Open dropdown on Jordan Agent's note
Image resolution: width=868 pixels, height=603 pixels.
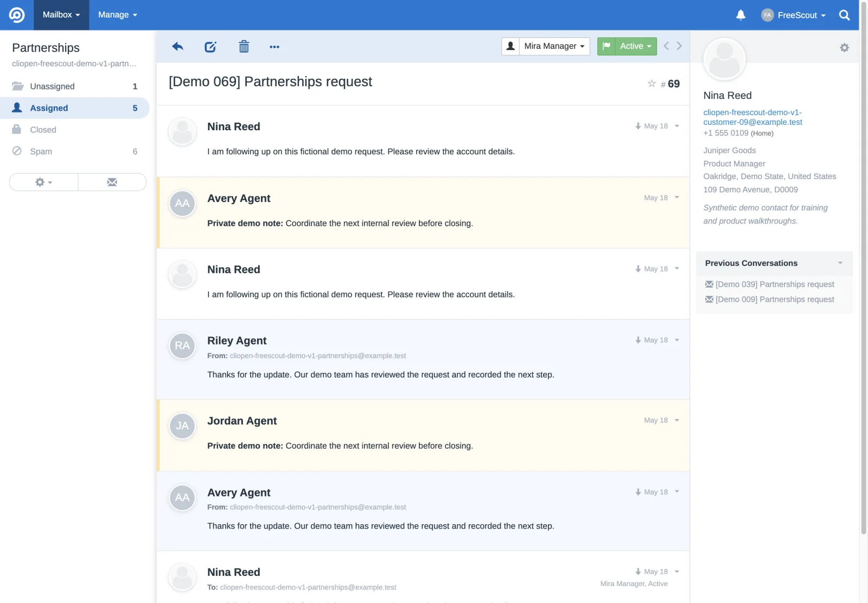click(676, 420)
